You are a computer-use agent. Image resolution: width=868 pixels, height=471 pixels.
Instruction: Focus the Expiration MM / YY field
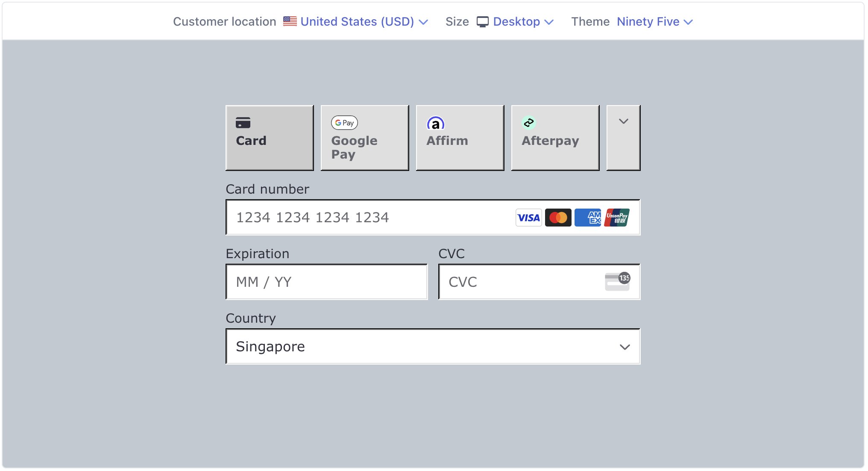click(327, 282)
